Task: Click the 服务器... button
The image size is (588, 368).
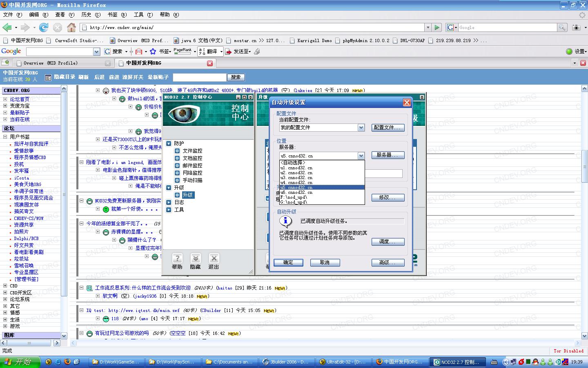Action: point(388,155)
